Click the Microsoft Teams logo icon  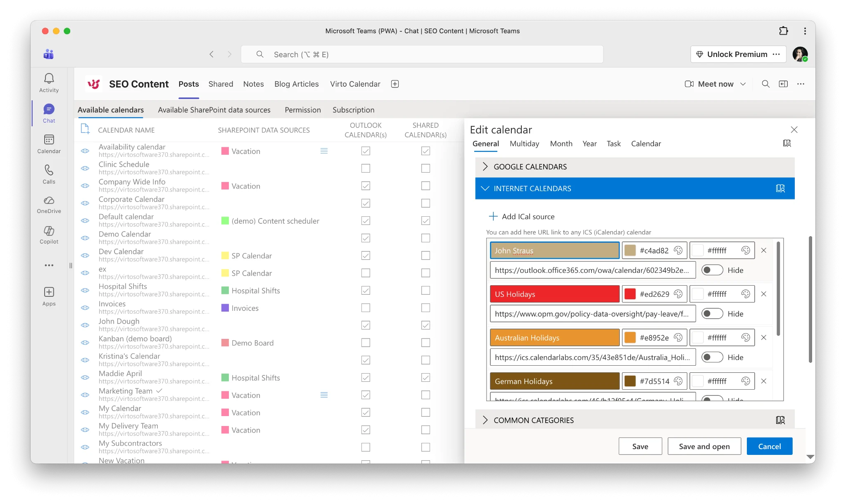click(x=49, y=54)
